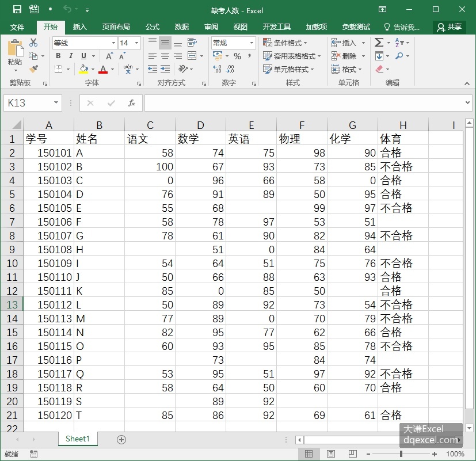The image size is (476, 461).
Task: Open 条件格式 conditional formatting menu
Action: click(x=285, y=43)
